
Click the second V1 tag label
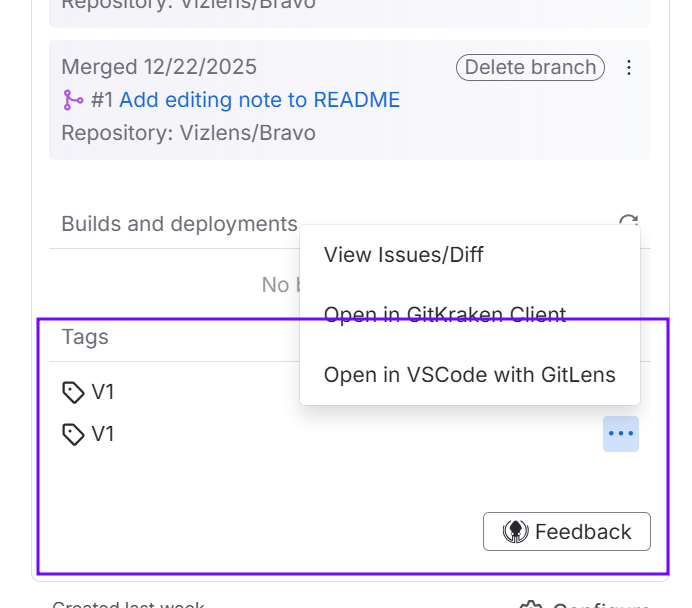coord(103,434)
